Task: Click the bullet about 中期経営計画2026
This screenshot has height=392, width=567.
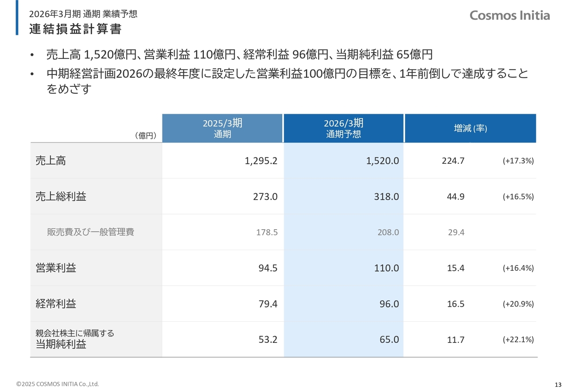Action: [x=287, y=81]
